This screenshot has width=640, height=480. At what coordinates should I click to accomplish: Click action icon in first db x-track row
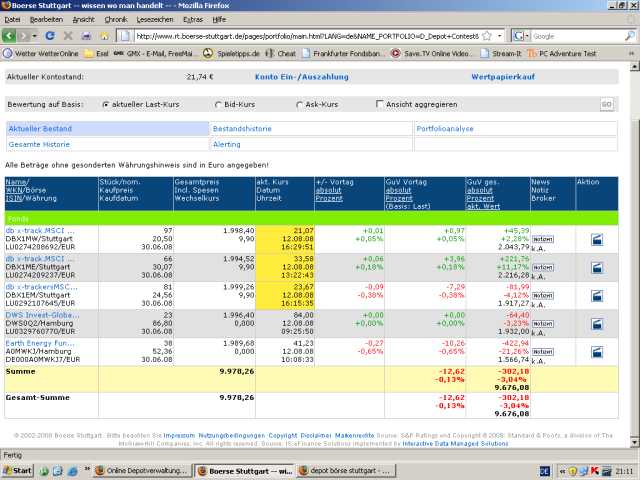tap(597, 240)
